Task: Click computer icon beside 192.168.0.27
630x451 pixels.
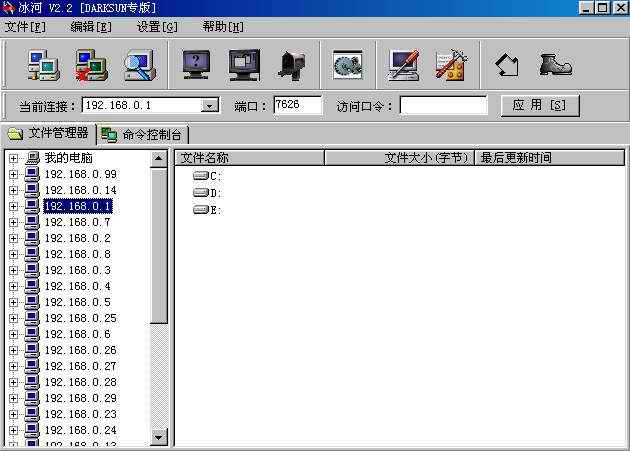Action: pos(32,366)
